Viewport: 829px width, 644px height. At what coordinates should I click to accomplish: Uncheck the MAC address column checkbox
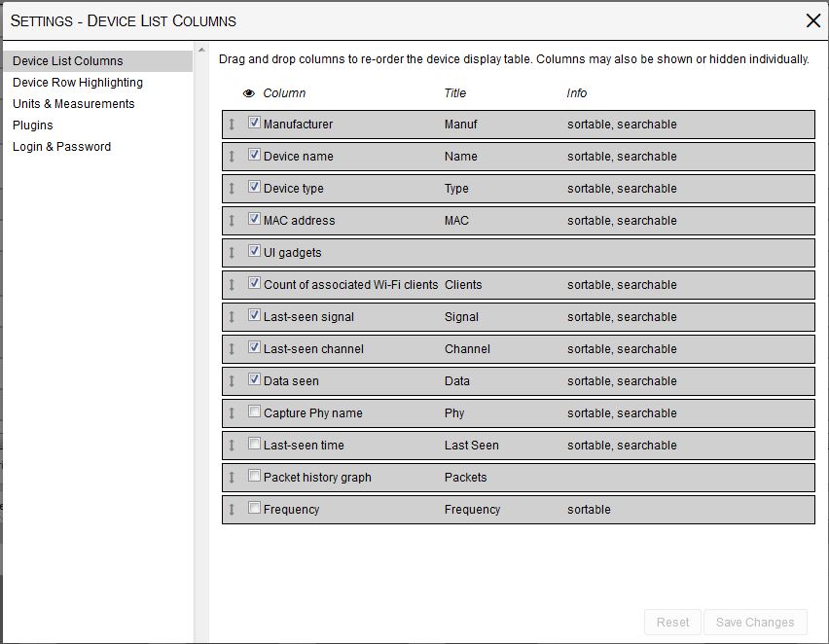click(254, 219)
